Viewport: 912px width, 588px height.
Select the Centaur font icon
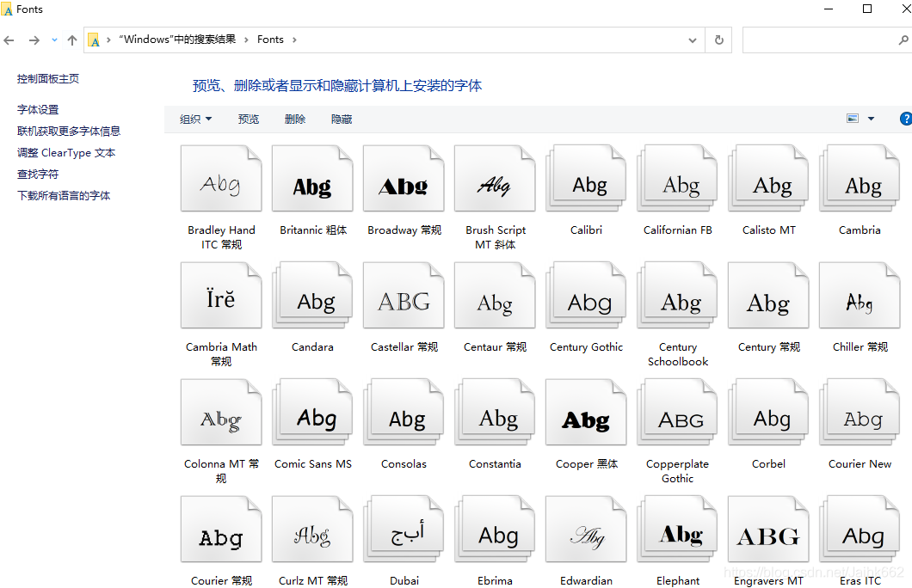pos(495,296)
